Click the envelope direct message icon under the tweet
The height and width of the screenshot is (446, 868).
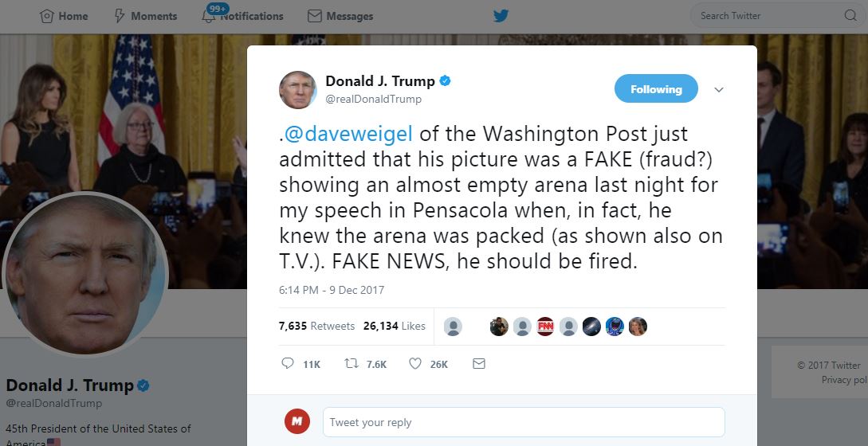point(479,363)
